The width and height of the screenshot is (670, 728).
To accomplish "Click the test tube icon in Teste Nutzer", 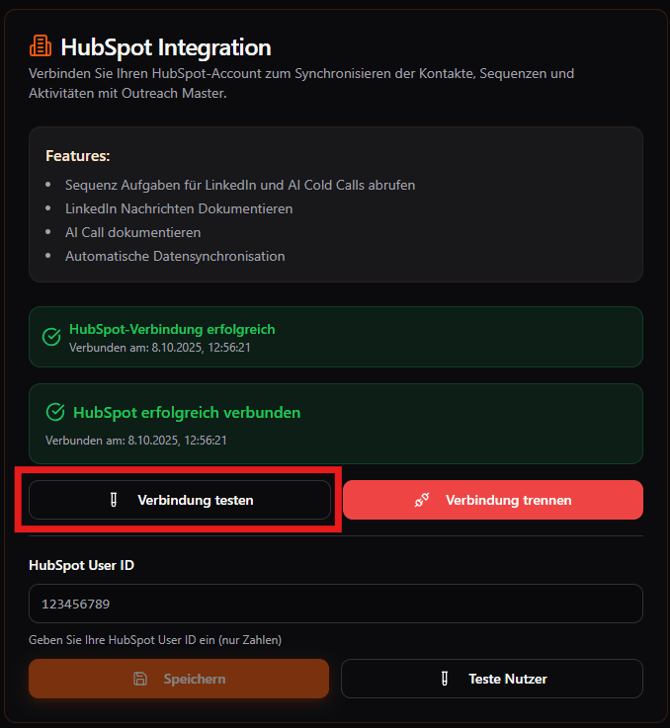I will click(445, 679).
